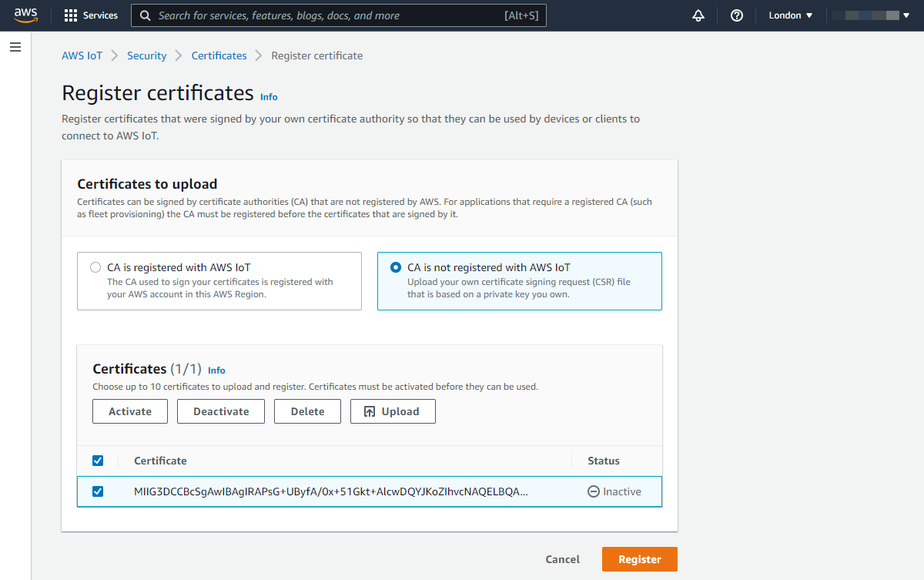Uncheck the MIIG3DCCBcSgAwIBAgIRAPsG certificate row checkbox
Image resolution: width=924 pixels, height=580 pixels.
pyautogui.click(x=98, y=491)
